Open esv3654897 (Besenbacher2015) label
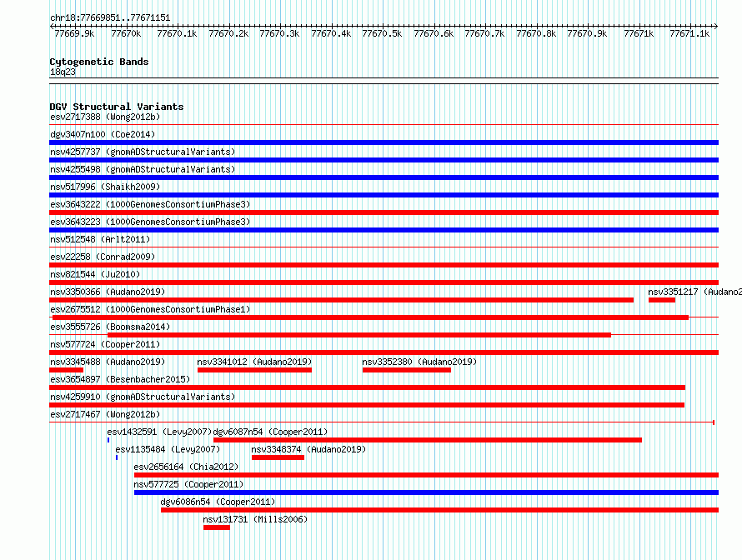The image size is (742, 560). pyautogui.click(x=120, y=379)
